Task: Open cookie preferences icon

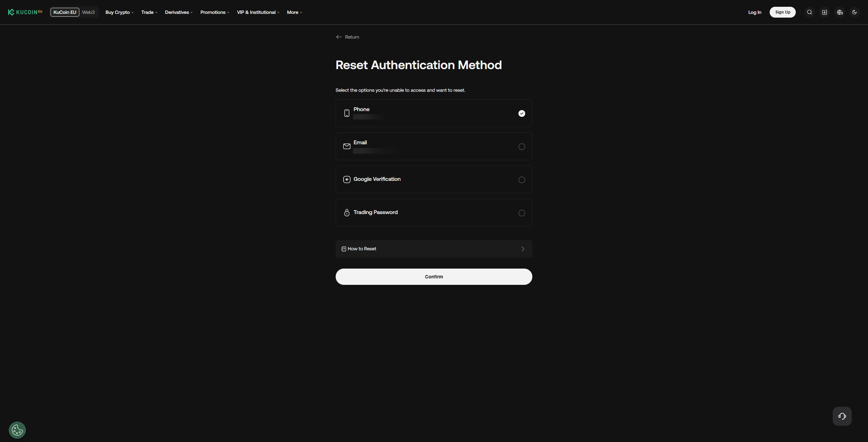Action: [17, 430]
